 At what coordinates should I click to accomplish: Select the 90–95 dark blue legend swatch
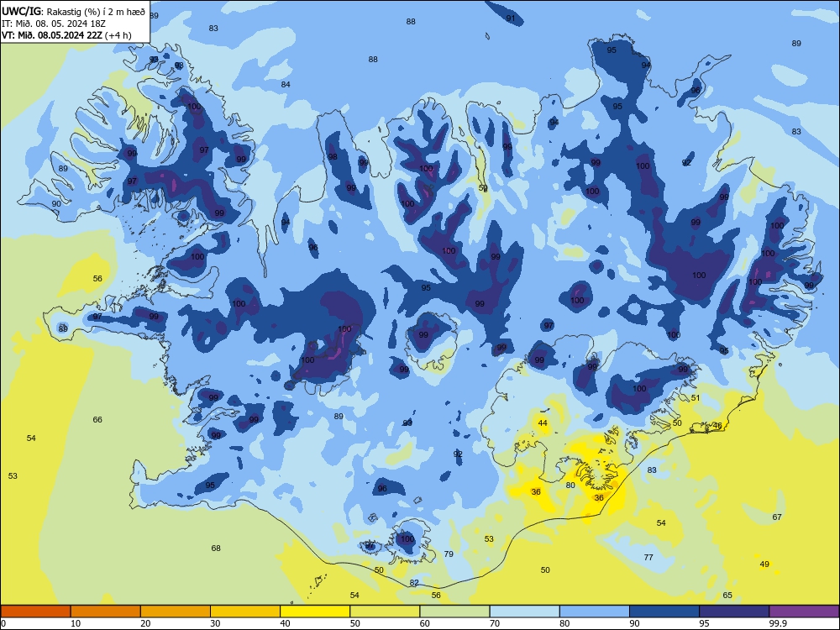(x=664, y=612)
